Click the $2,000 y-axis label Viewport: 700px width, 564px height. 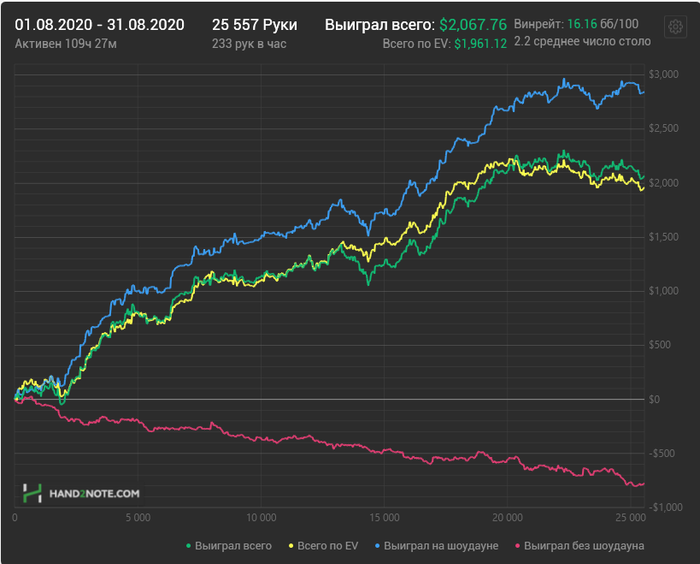(663, 183)
